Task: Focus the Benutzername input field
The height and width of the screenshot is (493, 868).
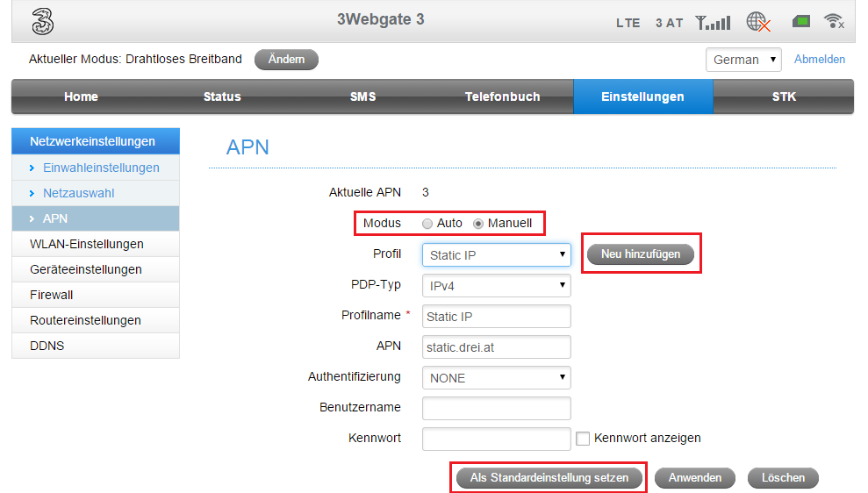Action: click(496, 409)
